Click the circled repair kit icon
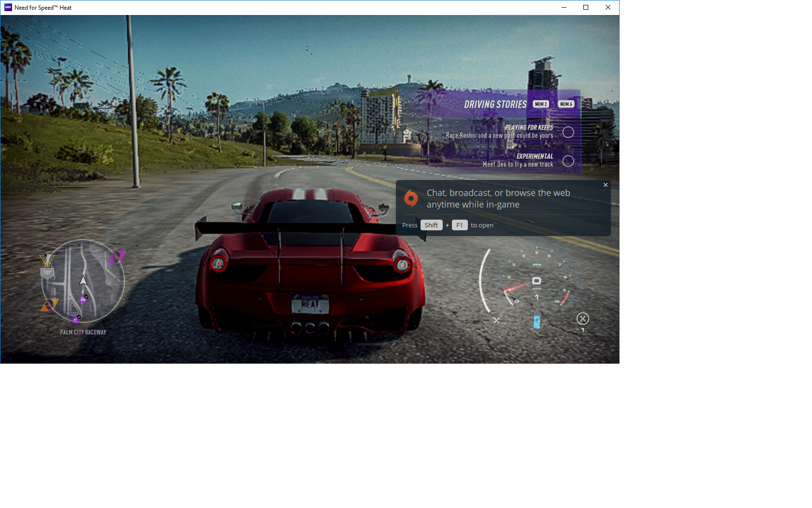The width and height of the screenshot is (812, 508). coord(583,318)
